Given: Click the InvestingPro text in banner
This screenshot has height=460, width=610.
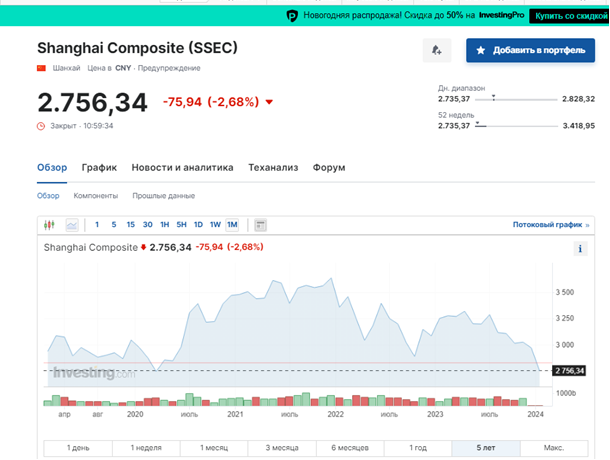Looking at the screenshot, I should 501,15.
